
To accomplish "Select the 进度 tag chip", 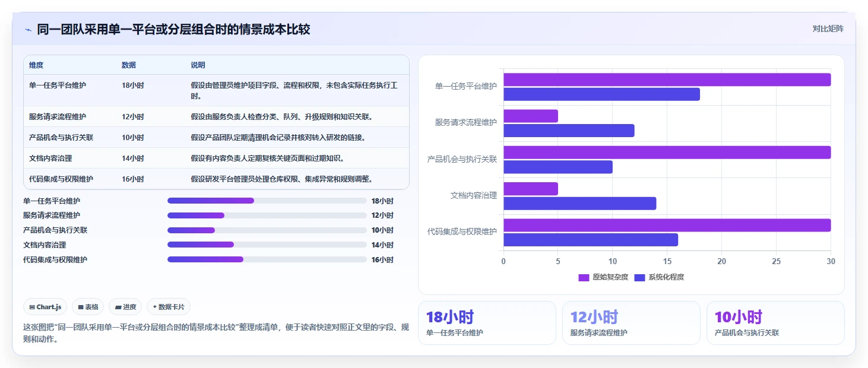I will [x=125, y=307].
